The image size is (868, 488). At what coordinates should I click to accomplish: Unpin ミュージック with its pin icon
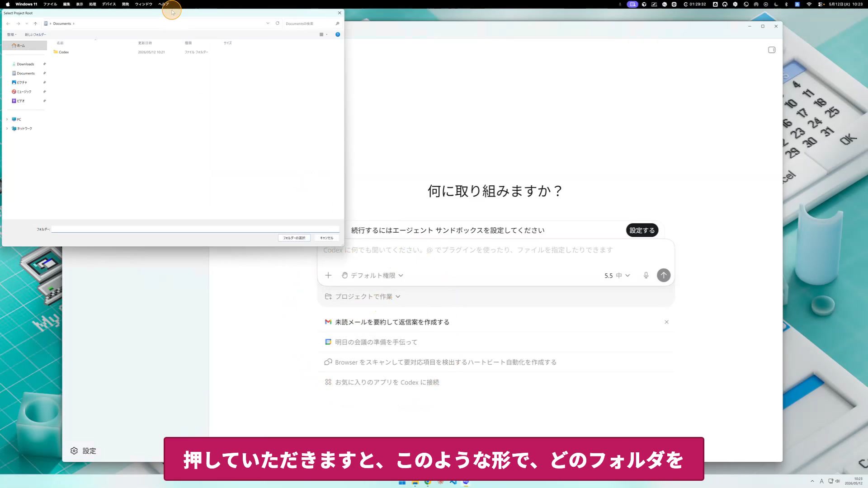tap(44, 92)
